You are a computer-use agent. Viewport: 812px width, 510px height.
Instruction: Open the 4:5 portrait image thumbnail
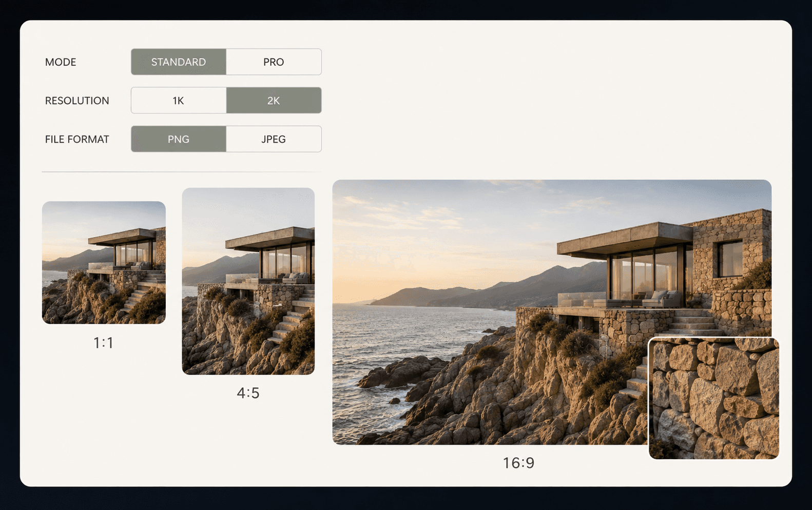tap(248, 281)
